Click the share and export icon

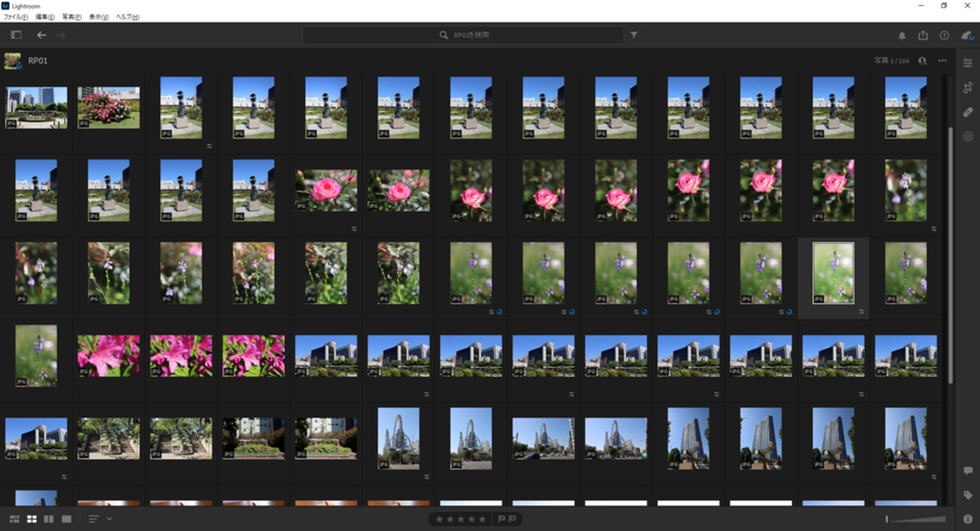click(923, 35)
